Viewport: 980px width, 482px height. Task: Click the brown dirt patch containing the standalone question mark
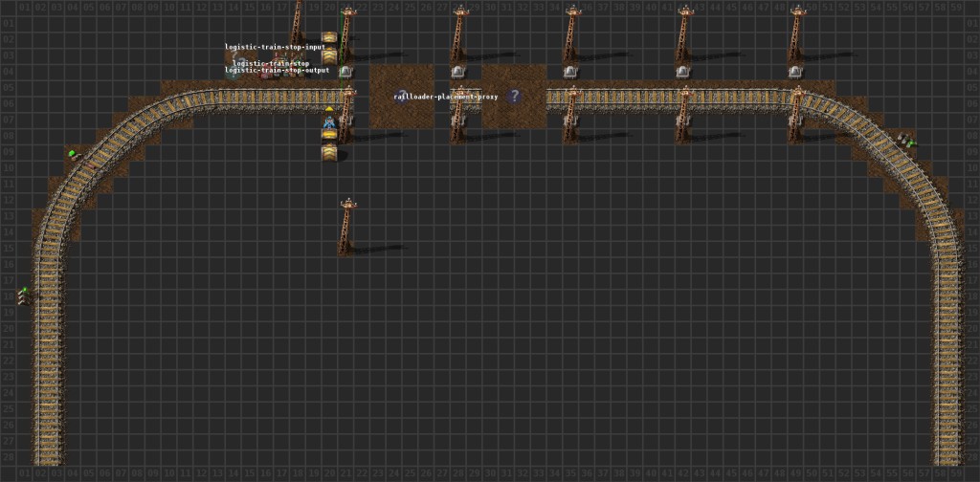[x=514, y=97]
